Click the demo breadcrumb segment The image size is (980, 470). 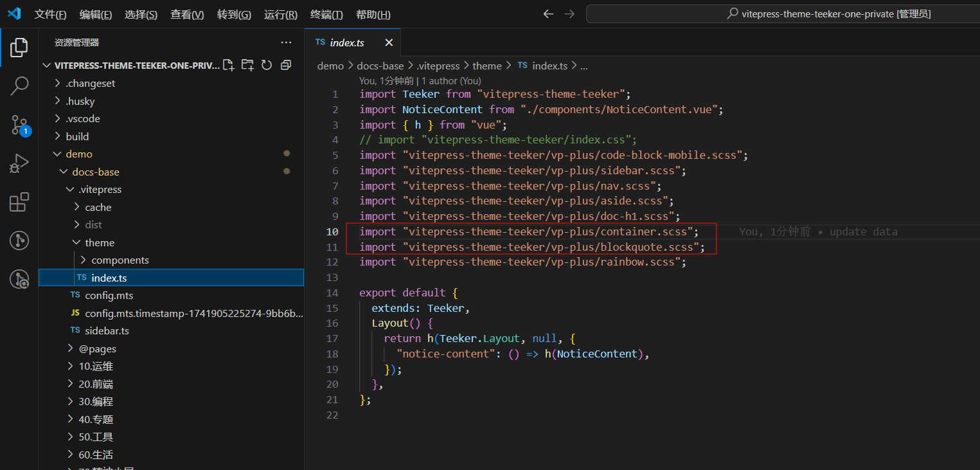pos(330,66)
